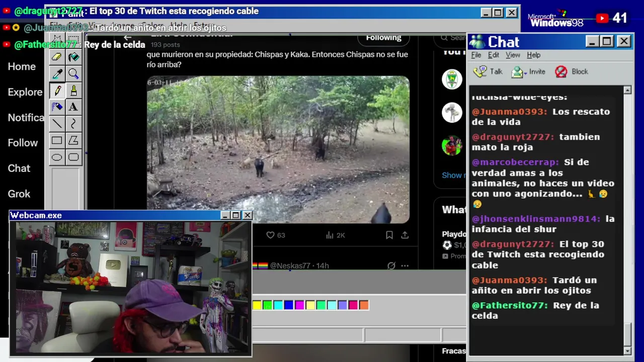
Task: Select the Pencil tool in Paint
Action: (x=57, y=90)
